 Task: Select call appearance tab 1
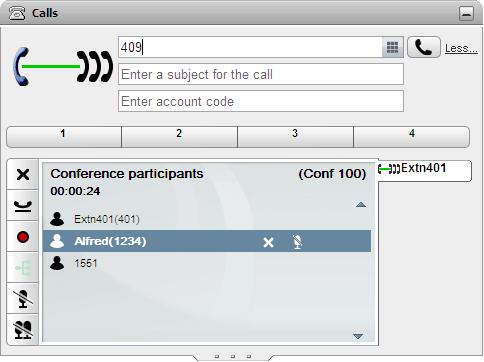pyautogui.click(x=64, y=137)
